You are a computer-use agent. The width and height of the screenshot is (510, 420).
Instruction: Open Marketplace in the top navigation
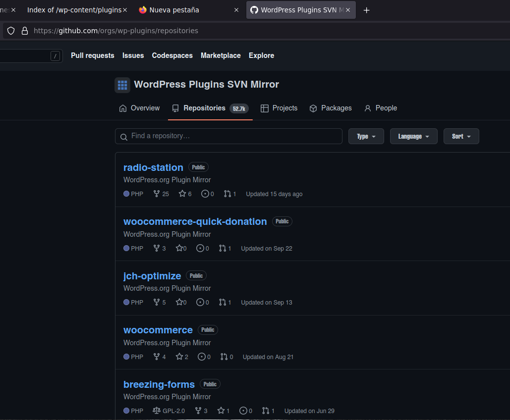coord(221,55)
